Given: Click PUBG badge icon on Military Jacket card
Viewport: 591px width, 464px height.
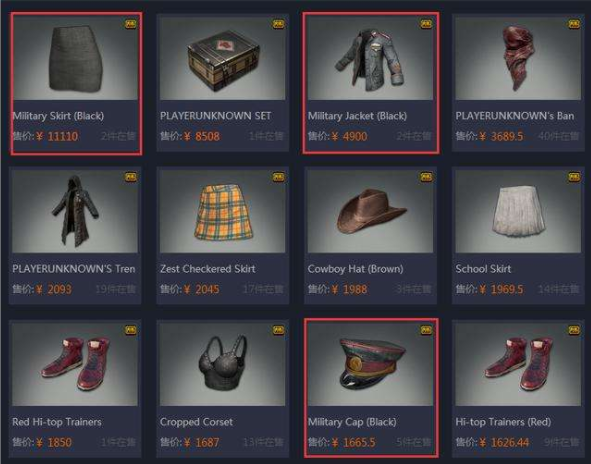Looking at the screenshot, I should (426, 24).
